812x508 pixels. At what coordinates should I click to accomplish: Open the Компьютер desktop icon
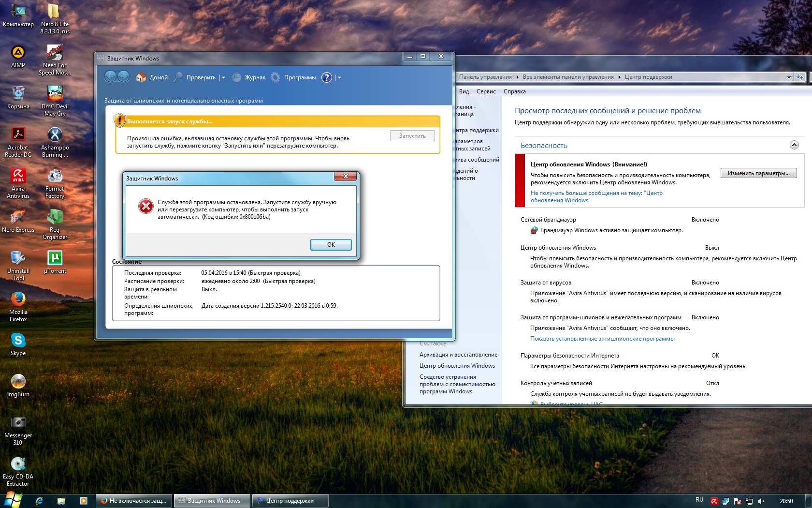click(x=18, y=15)
